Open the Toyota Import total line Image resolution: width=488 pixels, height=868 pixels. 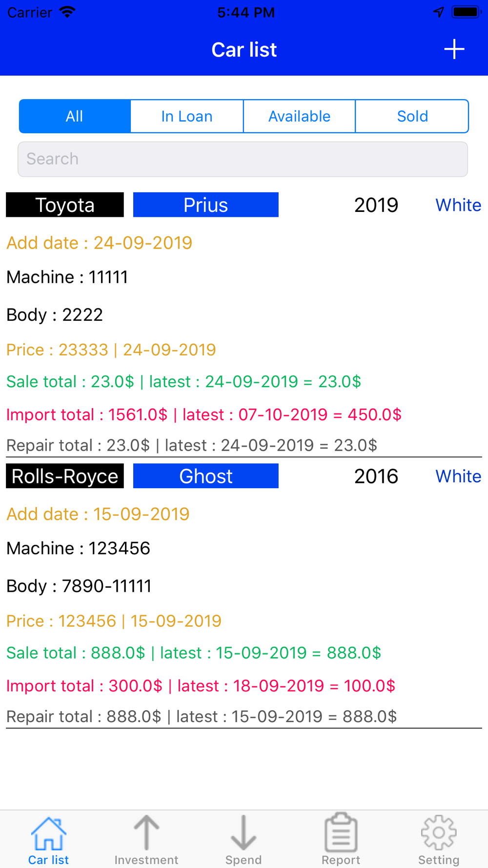(x=203, y=414)
